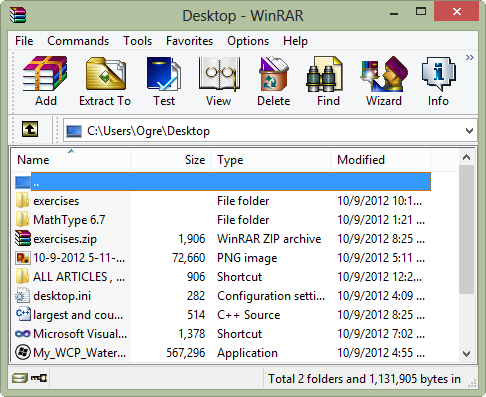Sort by the Name column header
The width and height of the screenshot is (486, 397).
71,160
